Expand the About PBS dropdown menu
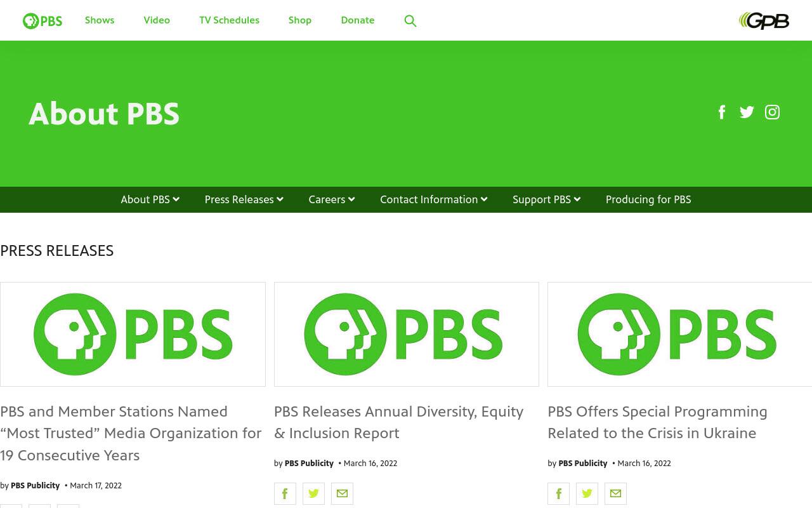Screen dimensions: 812x508 pyautogui.click(x=150, y=199)
